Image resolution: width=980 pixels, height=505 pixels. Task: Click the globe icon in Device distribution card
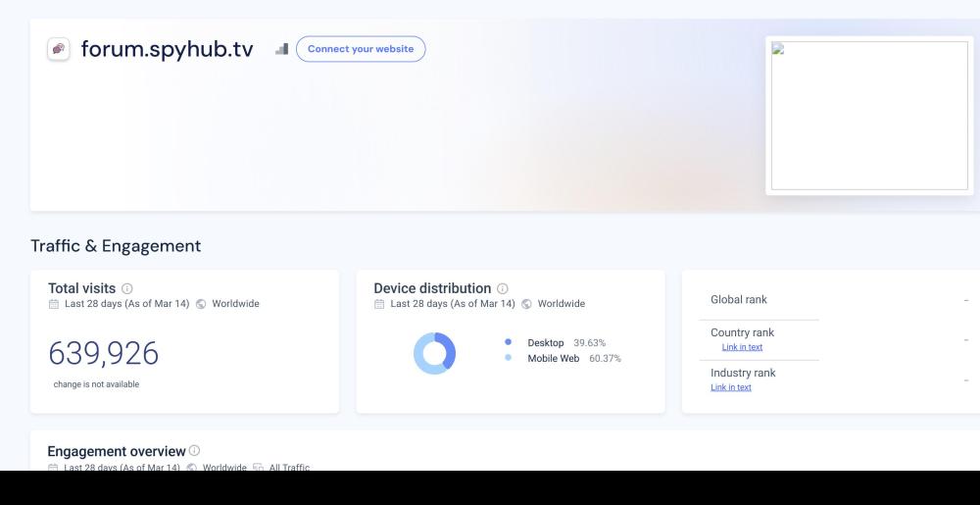click(x=526, y=304)
